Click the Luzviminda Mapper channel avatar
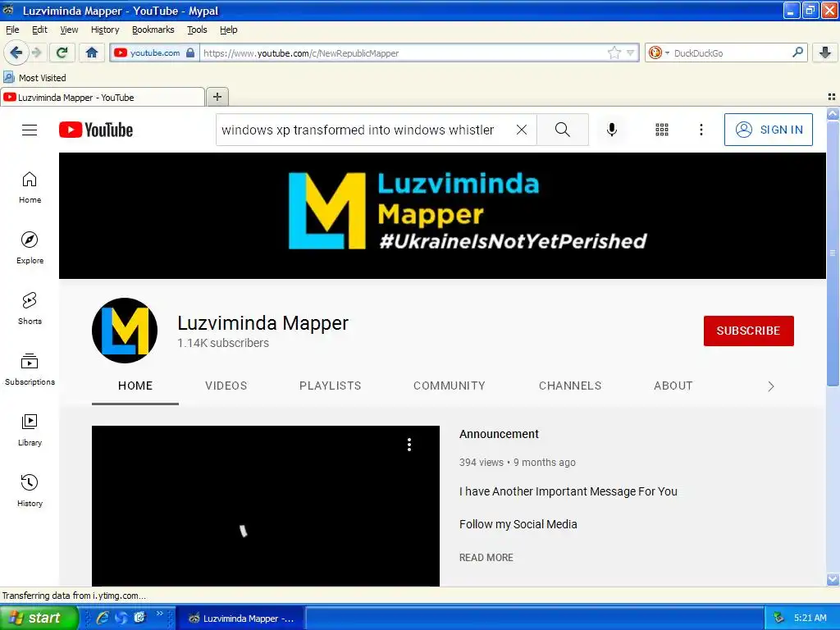Image resolution: width=840 pixels, height=630 pixels. [x=125, y=331]
